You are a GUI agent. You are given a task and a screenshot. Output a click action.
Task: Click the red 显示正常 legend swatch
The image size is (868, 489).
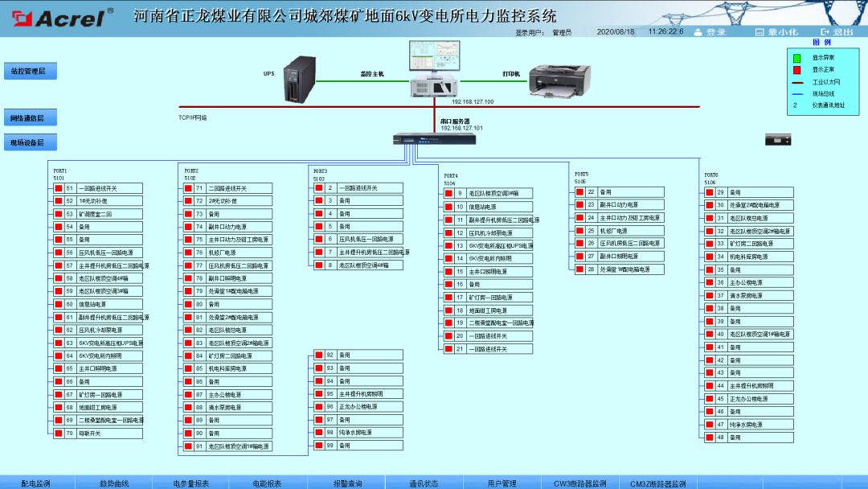click(x=796, y=70)
